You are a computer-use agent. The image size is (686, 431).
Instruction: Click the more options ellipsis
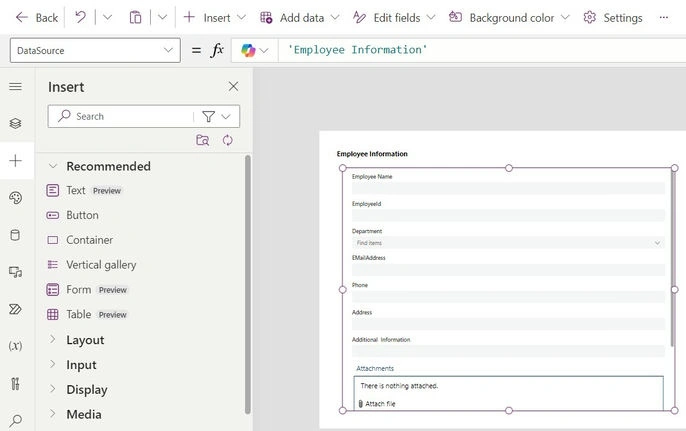[664, 18]
